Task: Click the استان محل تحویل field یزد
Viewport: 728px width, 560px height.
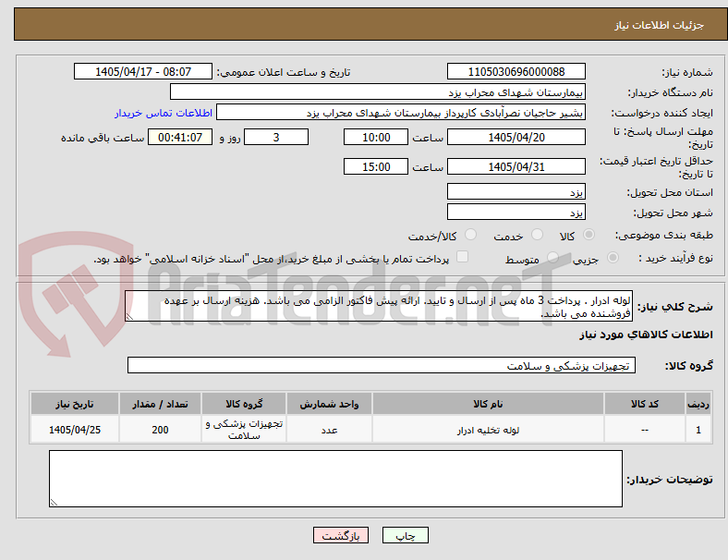Action: [516, 192]
